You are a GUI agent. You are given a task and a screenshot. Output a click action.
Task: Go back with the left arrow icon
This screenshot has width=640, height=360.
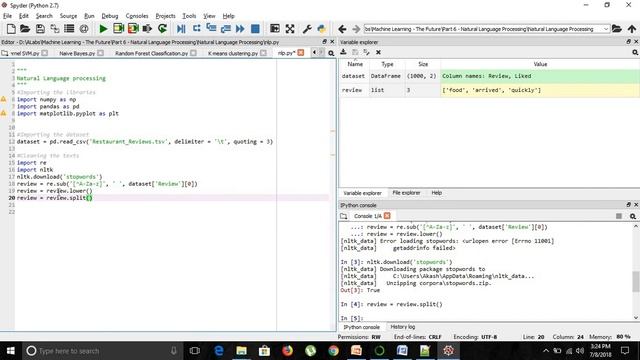coord(342,29)
